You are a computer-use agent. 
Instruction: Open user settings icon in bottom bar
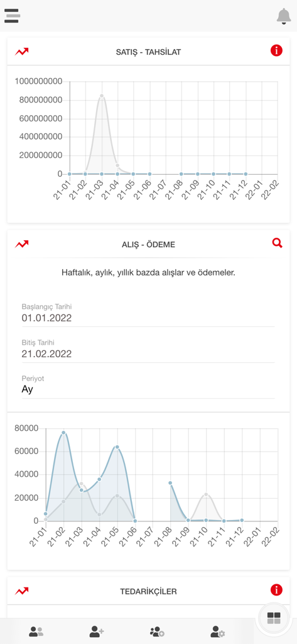tap(217, 631)
